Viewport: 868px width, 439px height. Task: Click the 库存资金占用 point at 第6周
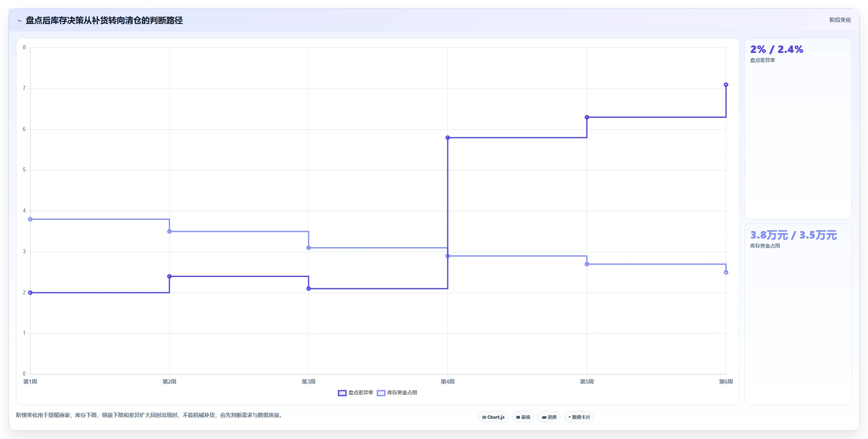click(726, 272)
